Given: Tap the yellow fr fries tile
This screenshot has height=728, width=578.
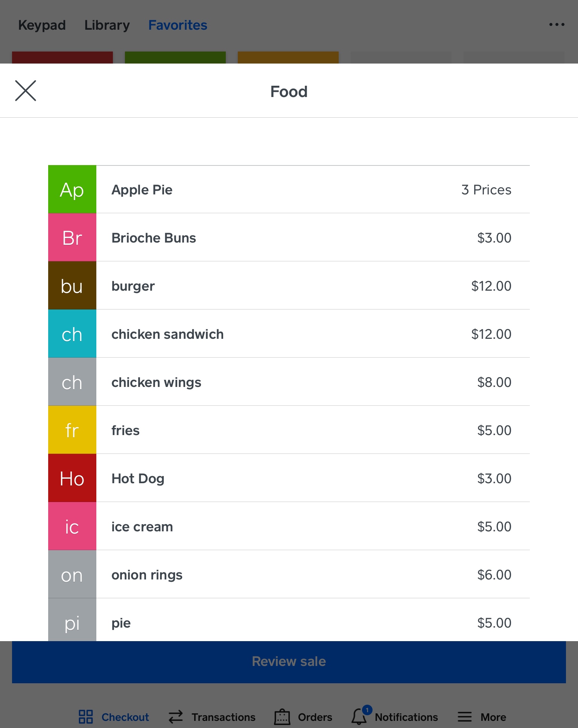Looking at the screenshot, I should (72, 430).
